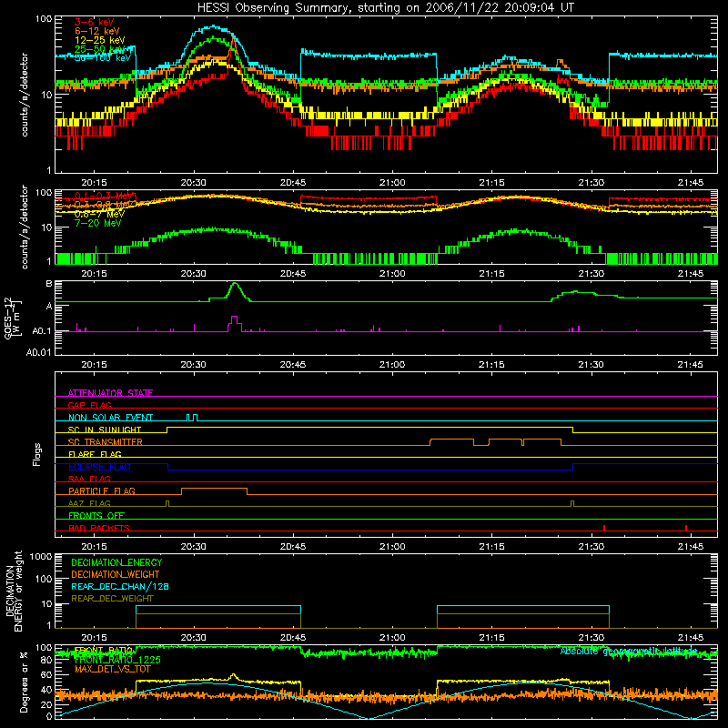The image size is (728, 728).
Task: Select the GAP_FLAG label
Action: 89,405
